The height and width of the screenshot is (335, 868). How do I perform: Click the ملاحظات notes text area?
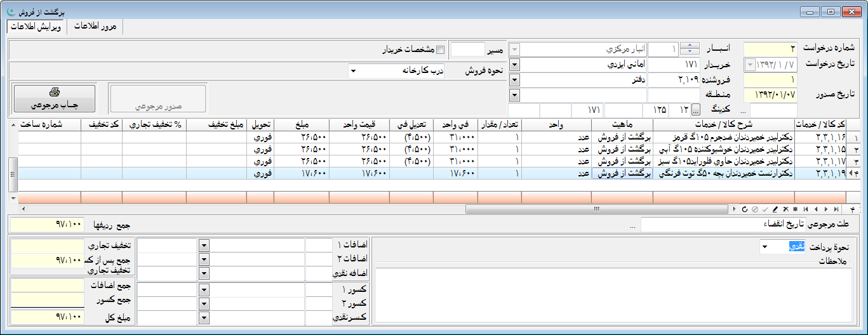(x=613, y=294)
